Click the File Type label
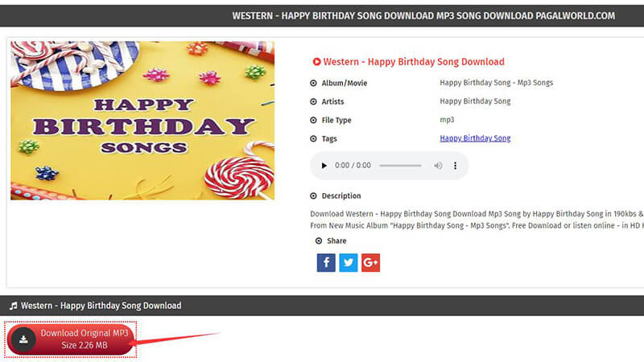The image size is (644, 362). click(x=336, y=120)
